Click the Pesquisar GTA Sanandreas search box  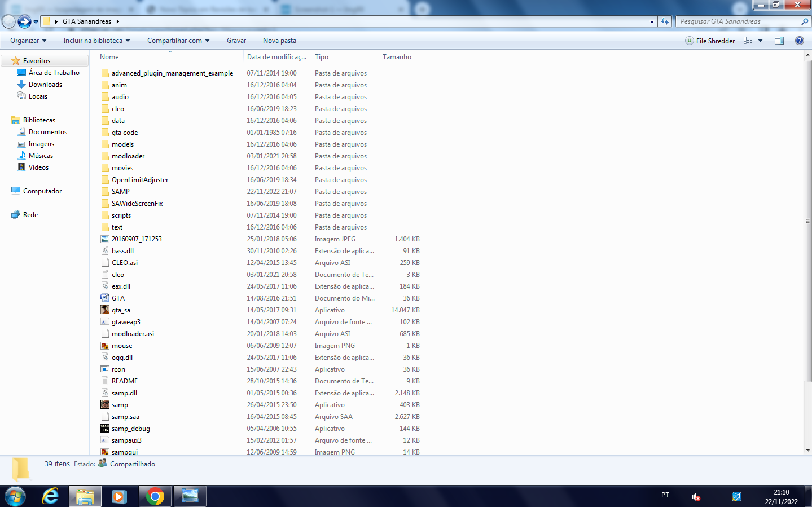(738, 21)
